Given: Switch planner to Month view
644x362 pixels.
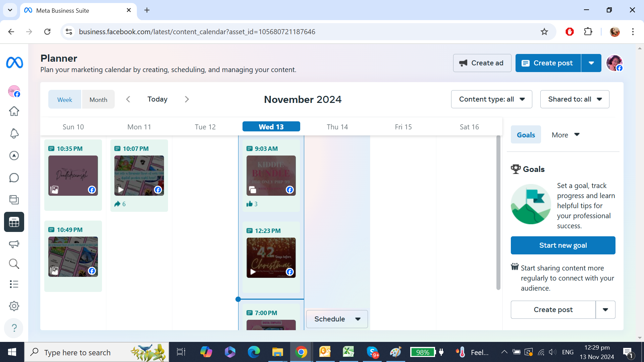Looking at the screenshot, I should pos(98,100).
